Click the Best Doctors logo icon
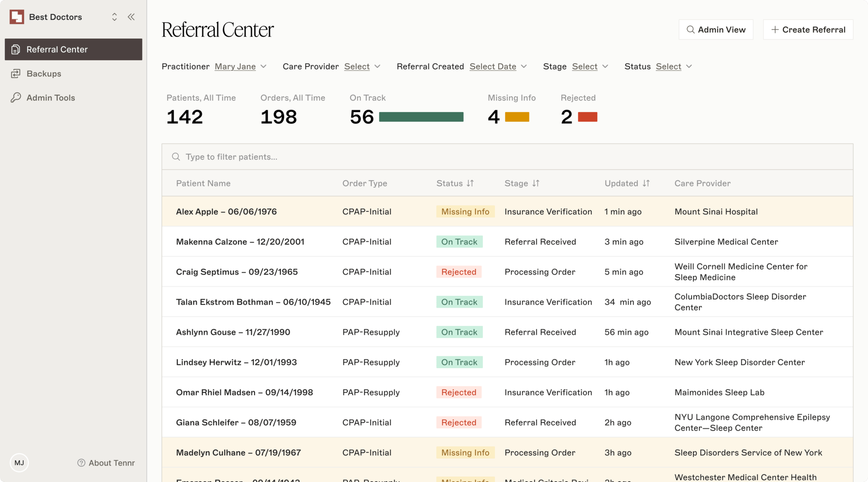The image size is (868, 482). pos(17,17)
